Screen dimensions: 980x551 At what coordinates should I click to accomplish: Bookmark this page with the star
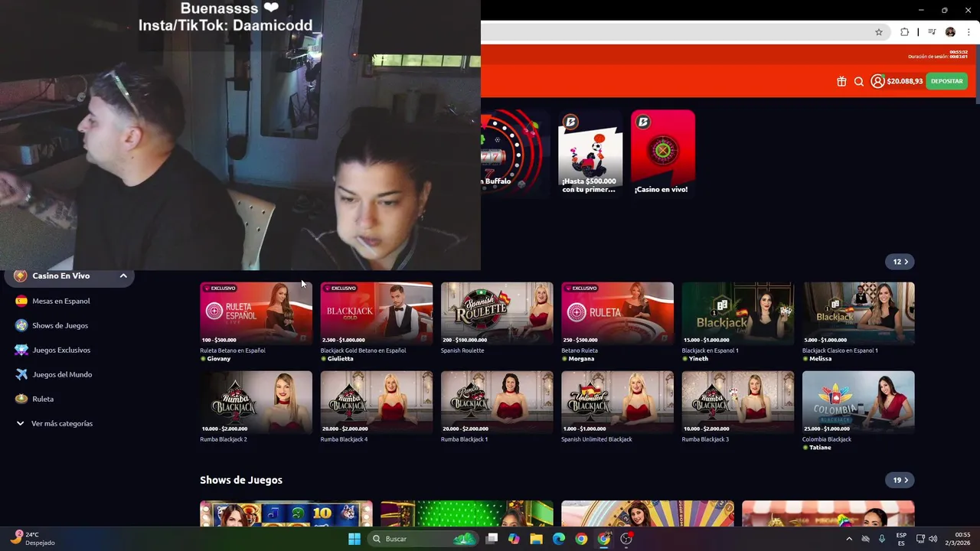tap(879, 32)
